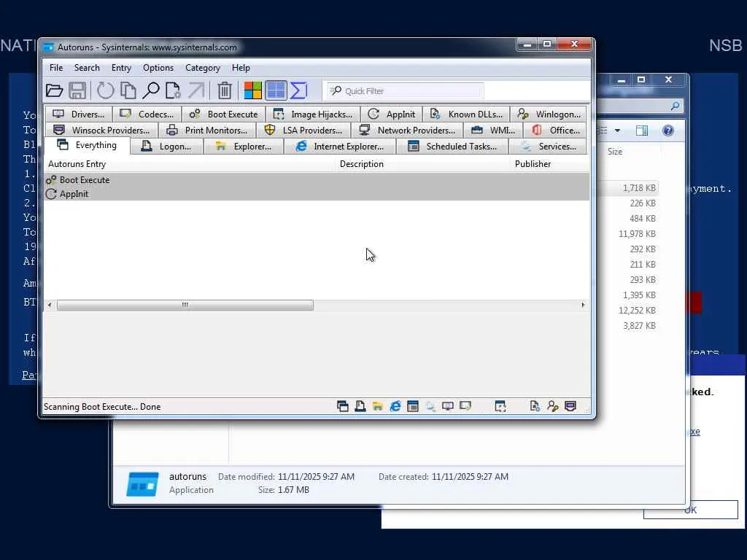Switch to the Internet Explorer tab
This screenshot has height=560, width=747.
pyautogui.click(x=340, y=146)
